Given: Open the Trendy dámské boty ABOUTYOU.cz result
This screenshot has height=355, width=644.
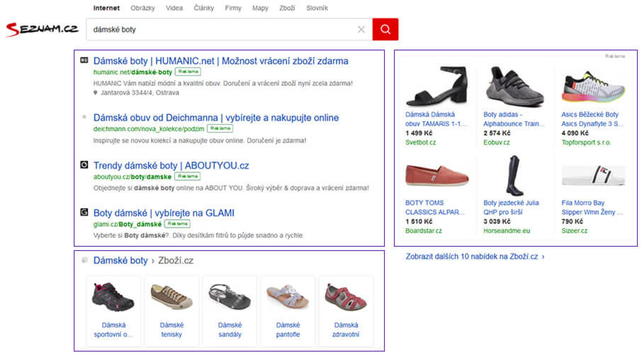Looking at the screenshot, I should pyautogui.click(x=171, y=165).
